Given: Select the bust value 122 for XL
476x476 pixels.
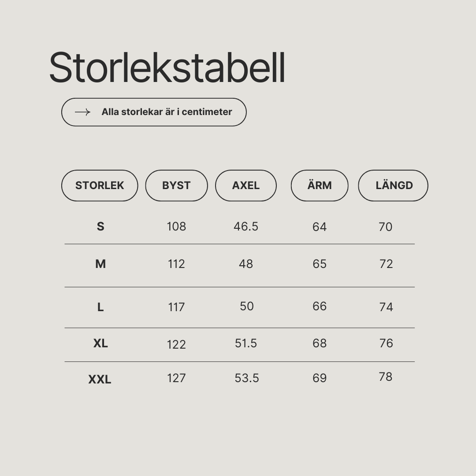Looking at the screenshot, I should 176,345.
